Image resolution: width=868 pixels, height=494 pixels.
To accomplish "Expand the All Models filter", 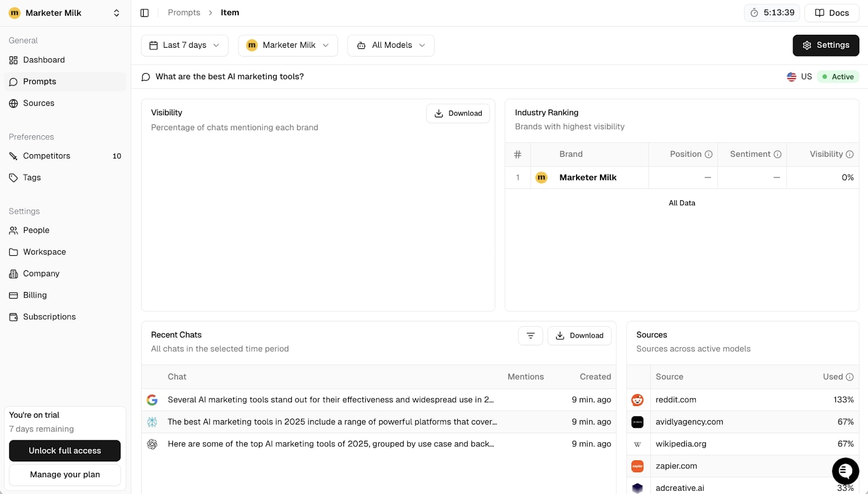I will [x=391, y=46].
